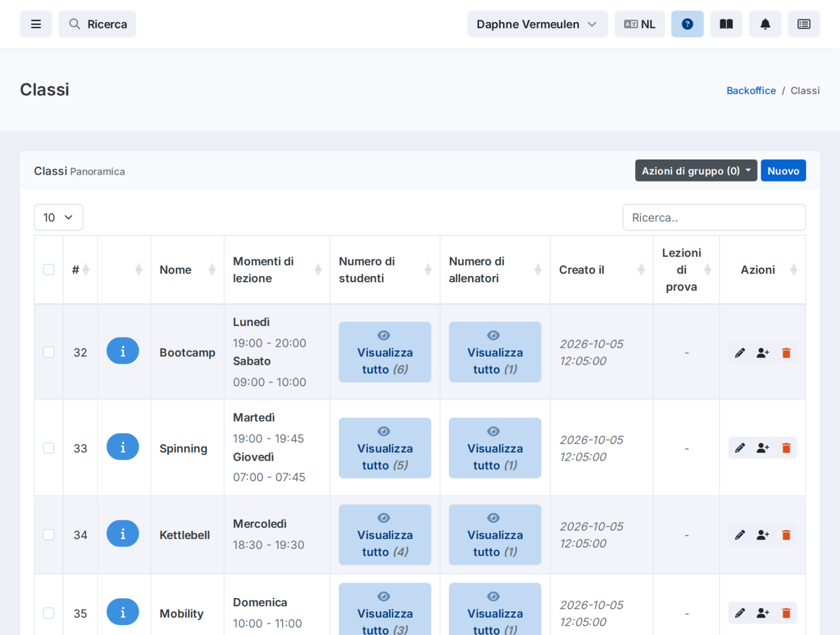Image resolution: width=840 pixels, height=635 pixels.
Task: Open the notifications bell
Action: click(x=765, y=24)
